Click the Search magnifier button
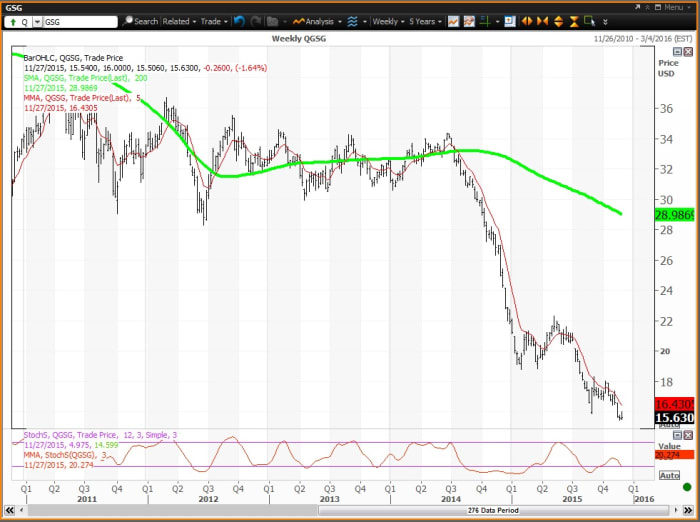Screen dimensions: 700x522 pyautogui.click(x=140, y=21)
